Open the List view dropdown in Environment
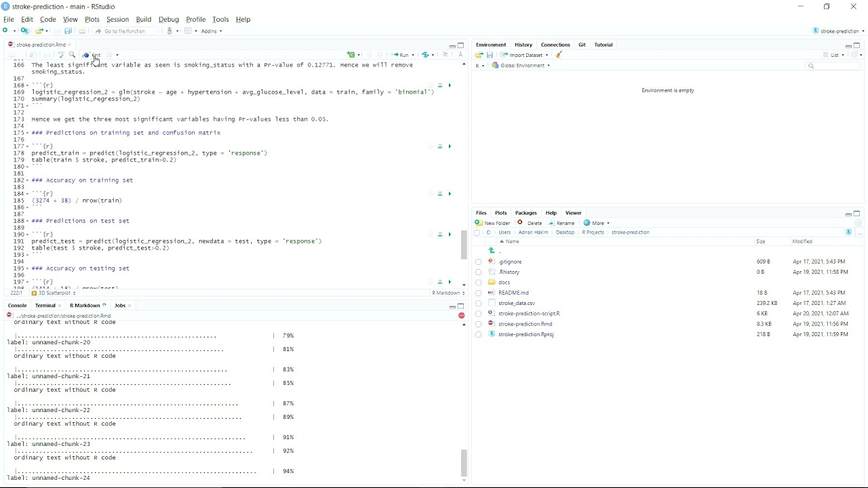The height and width of the screenshot is (488, 868). tap(834, 55)
